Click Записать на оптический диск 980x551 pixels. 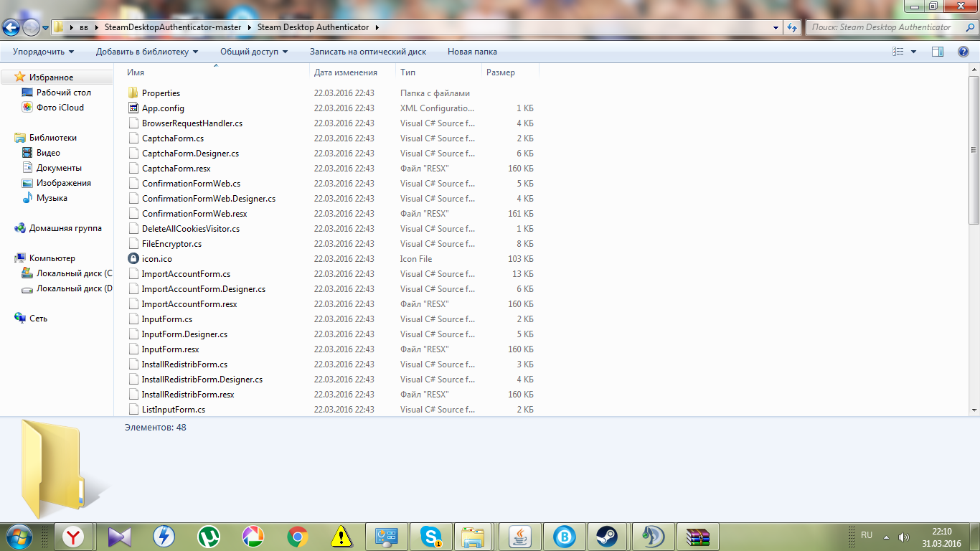[368, 52]
